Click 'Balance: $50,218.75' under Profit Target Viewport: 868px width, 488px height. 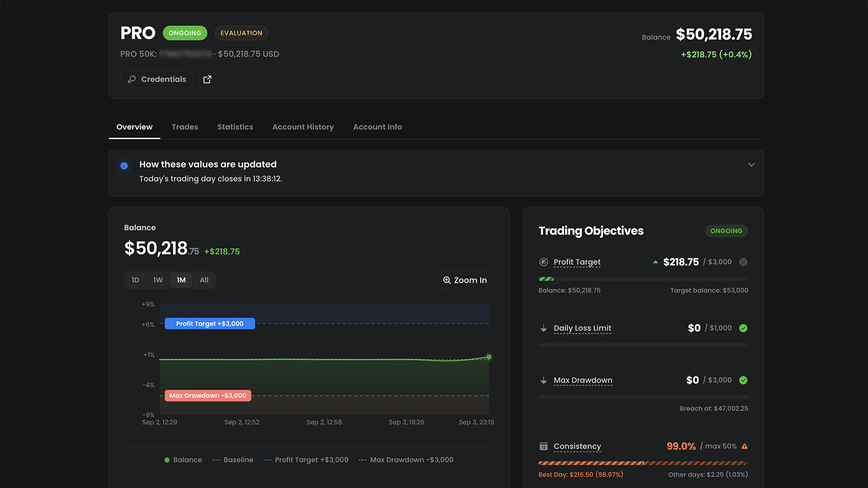point(569,291)
